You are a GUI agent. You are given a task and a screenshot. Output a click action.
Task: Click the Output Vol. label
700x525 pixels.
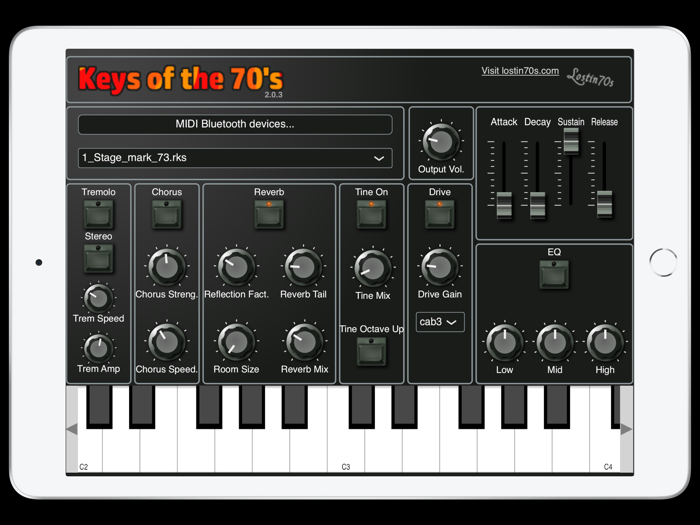pyautogui.click(x=441, y=169)
